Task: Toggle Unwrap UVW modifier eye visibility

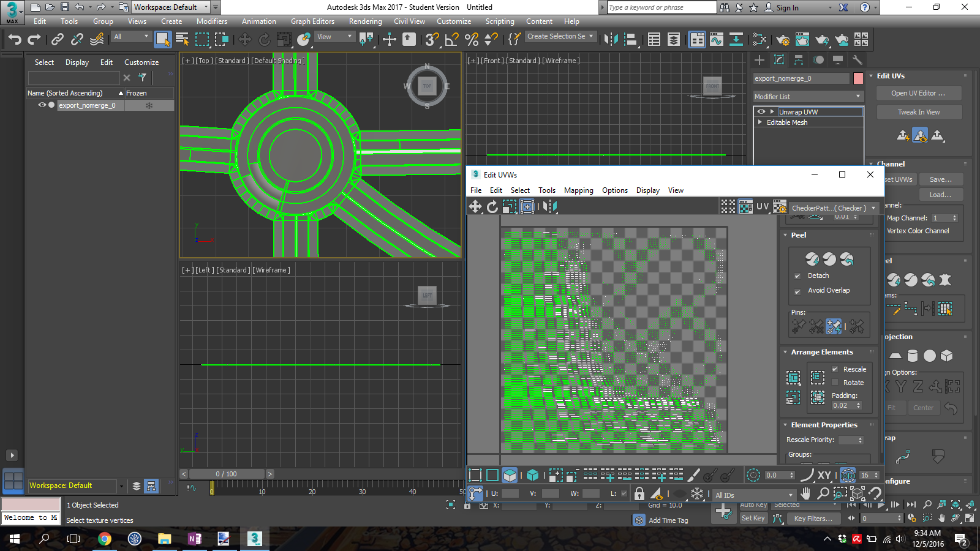Action: 761,112
